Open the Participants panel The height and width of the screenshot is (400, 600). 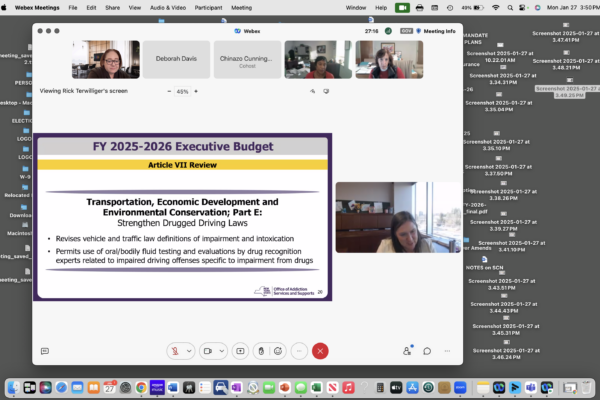pos(407,351)
